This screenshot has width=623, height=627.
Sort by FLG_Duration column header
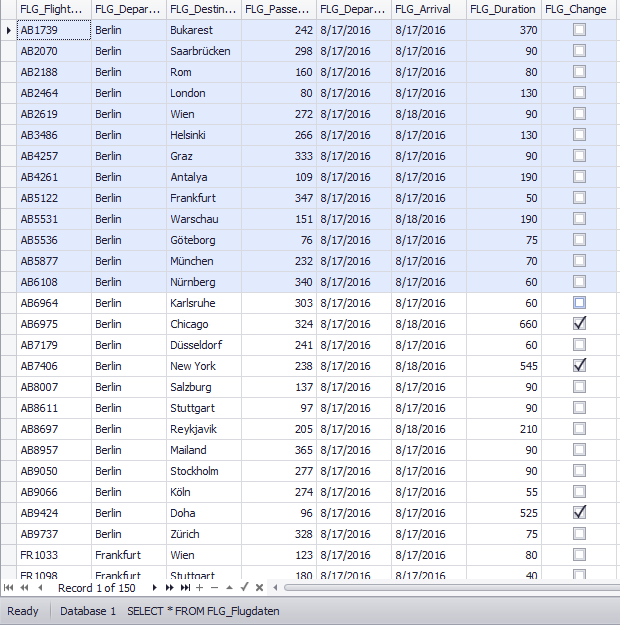[x=504, y=10]
